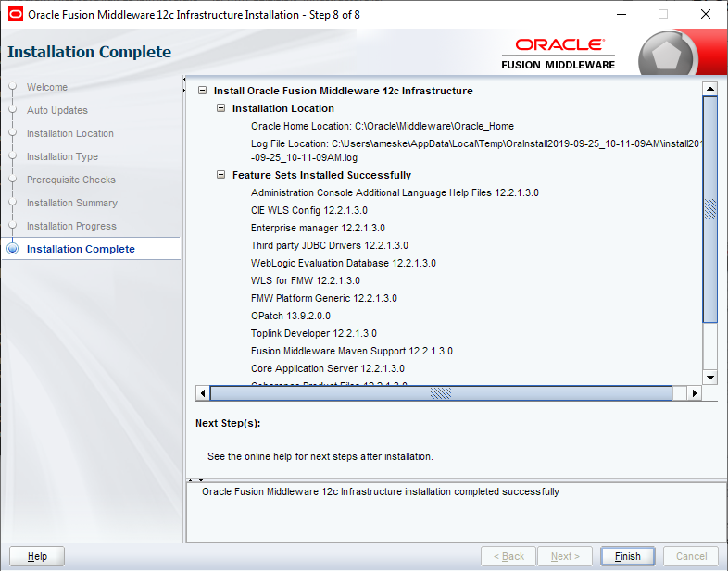Click the online help next steps text
Viewport: 728px width, 571px height.
(x=320, y=456)
